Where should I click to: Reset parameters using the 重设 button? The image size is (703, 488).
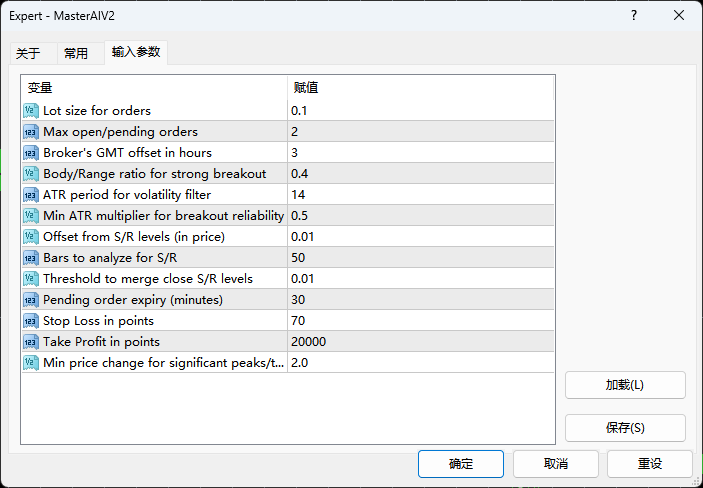pos(650,464)
